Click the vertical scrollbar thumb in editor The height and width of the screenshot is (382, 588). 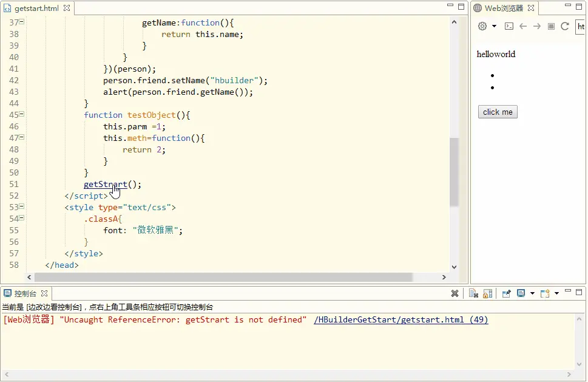(x=454, y=172)
